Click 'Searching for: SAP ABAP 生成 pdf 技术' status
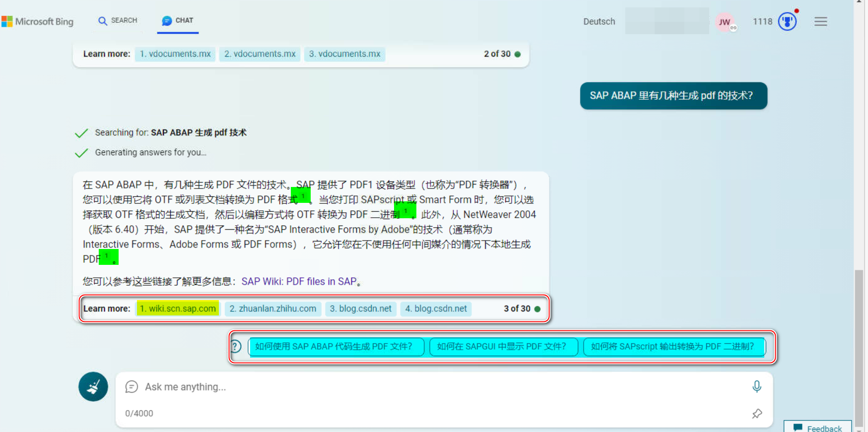Viewport: 868px width, 432px height. click(171, 133)
